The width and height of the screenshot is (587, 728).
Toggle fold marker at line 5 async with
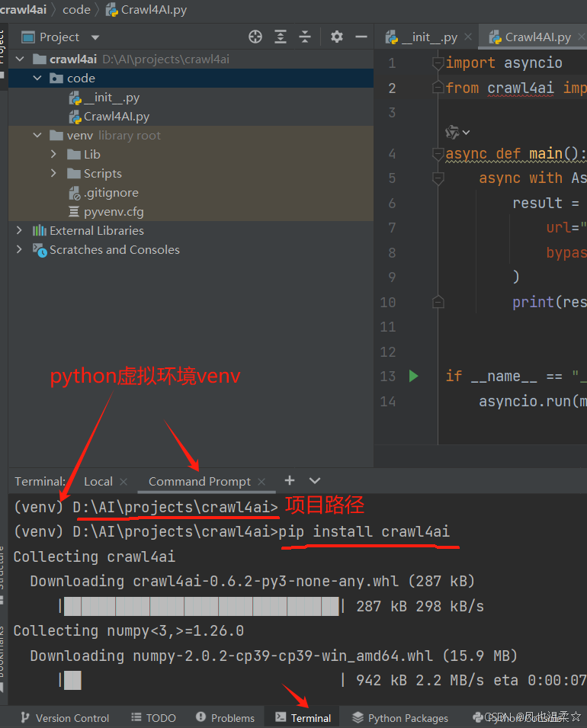tap(438, 178)
